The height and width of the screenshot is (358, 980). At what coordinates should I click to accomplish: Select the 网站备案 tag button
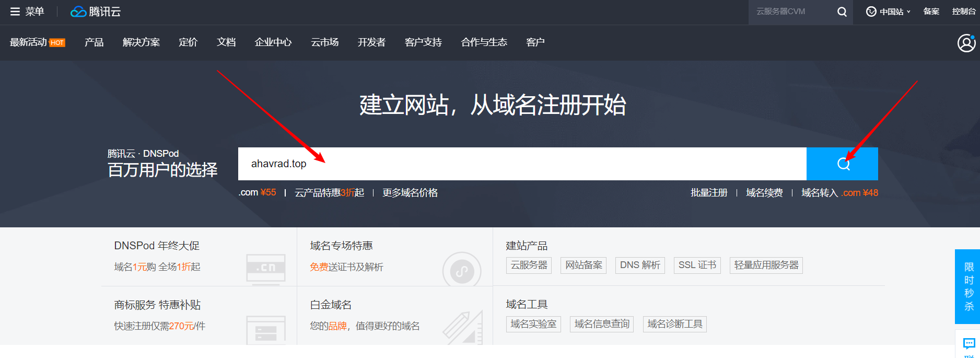[584, 265]
